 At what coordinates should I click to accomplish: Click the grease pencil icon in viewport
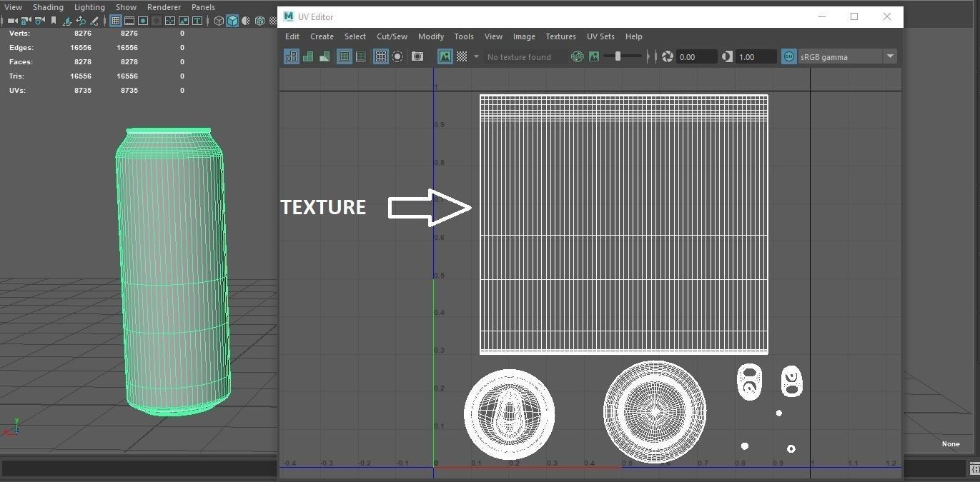pos(94,21)
